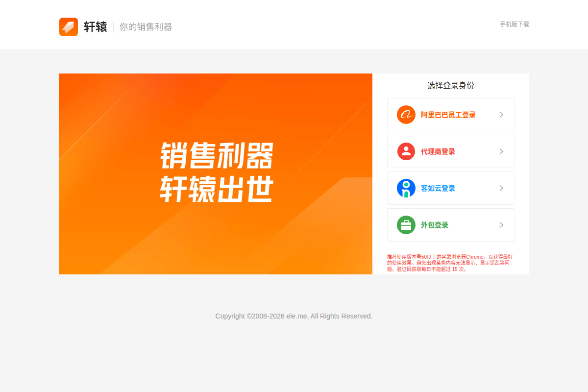This screenshot has width=588, height=392.
Task: Click the 销售利器 轩辕出世 banner image
Action: point(216,174)
